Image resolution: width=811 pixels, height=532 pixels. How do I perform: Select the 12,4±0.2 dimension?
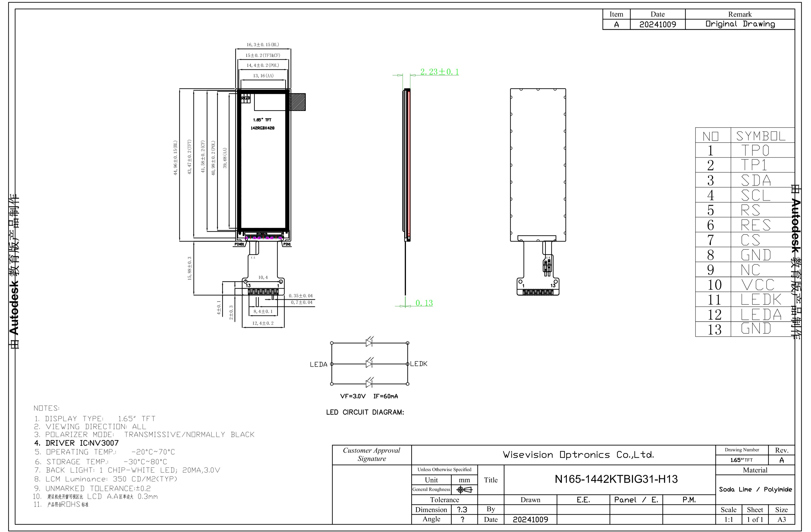coord(263,323)
